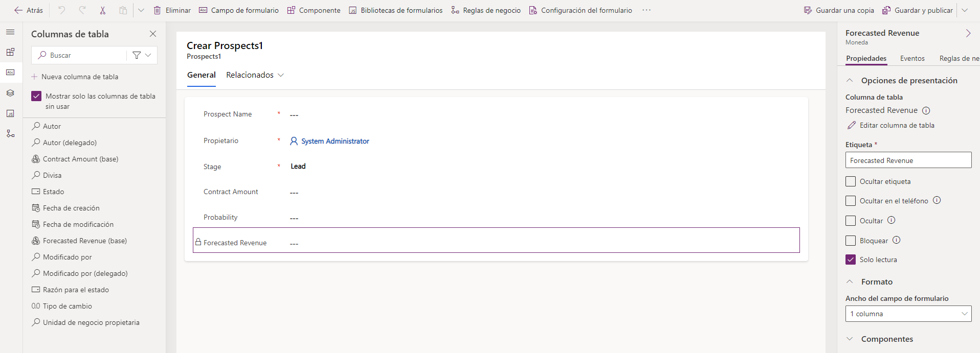Open the Componente toolbar option

[x=314, y=10]
